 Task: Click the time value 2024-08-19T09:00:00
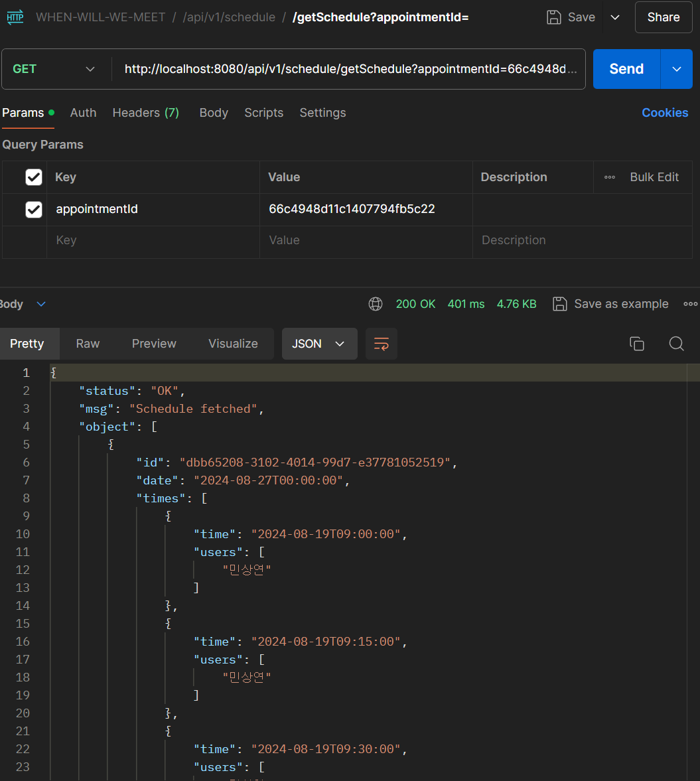click(x=326, y=534)
